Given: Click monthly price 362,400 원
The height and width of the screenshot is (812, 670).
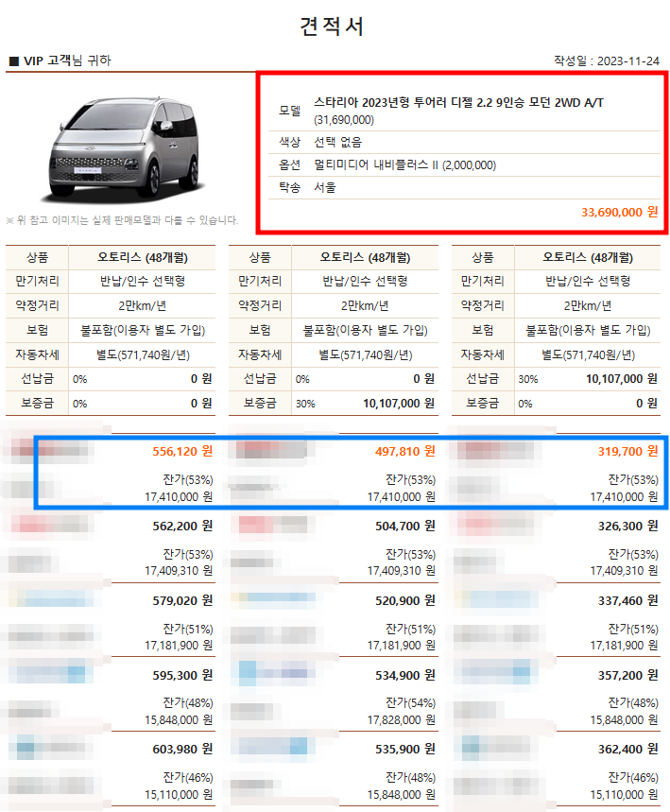Looking at the screenshot, I should pyautogui.click(x=627, y=750).
